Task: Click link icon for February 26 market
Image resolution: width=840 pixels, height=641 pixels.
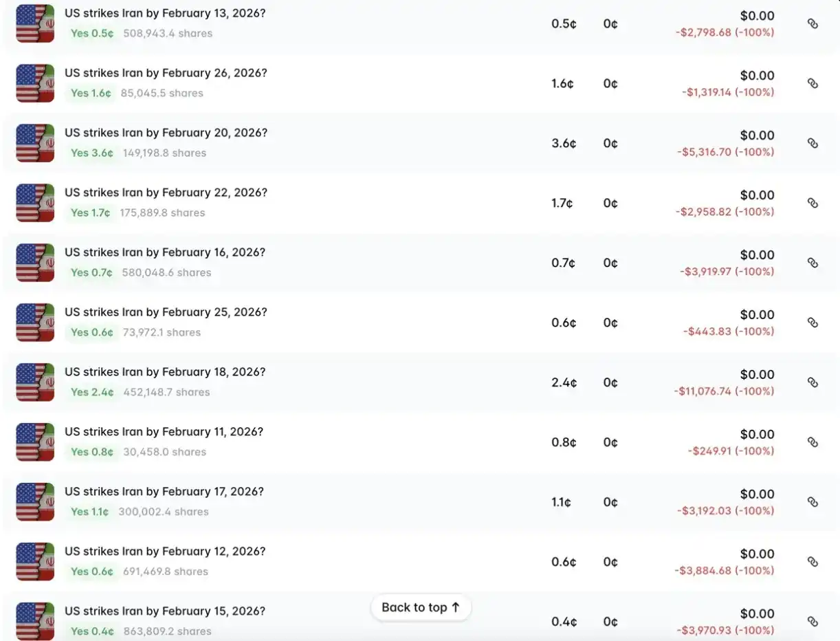Action: [813, 84]
